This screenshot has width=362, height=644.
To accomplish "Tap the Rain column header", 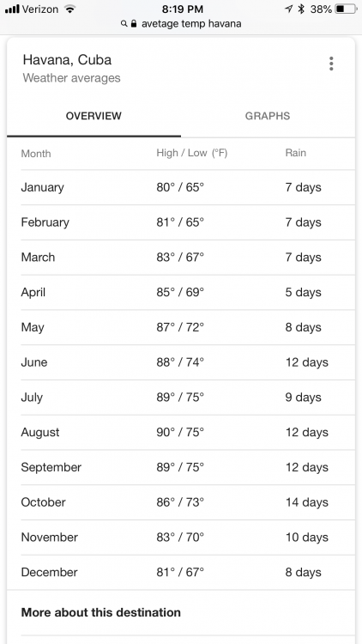I will (295, 153).
